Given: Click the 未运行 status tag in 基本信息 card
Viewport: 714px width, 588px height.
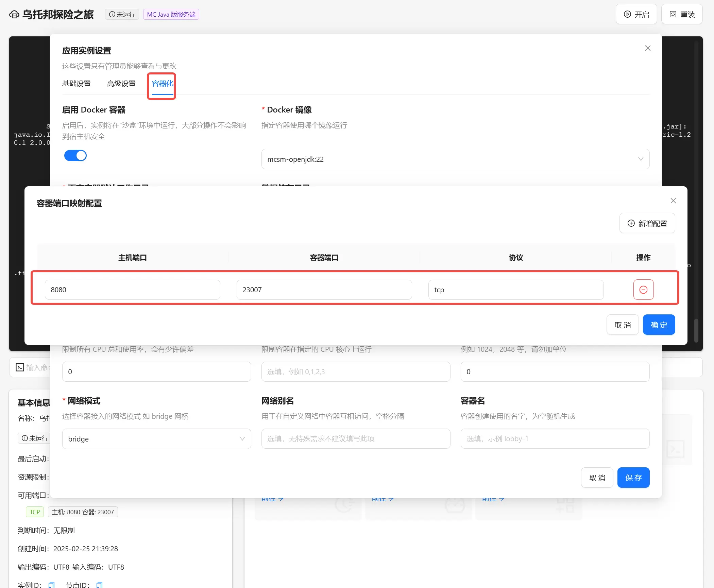Looking at the screenshot, I should (35, 438).
